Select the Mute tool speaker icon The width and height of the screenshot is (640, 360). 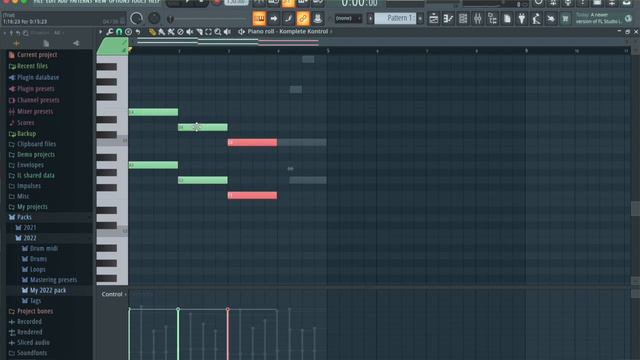[x=190, y=32]
